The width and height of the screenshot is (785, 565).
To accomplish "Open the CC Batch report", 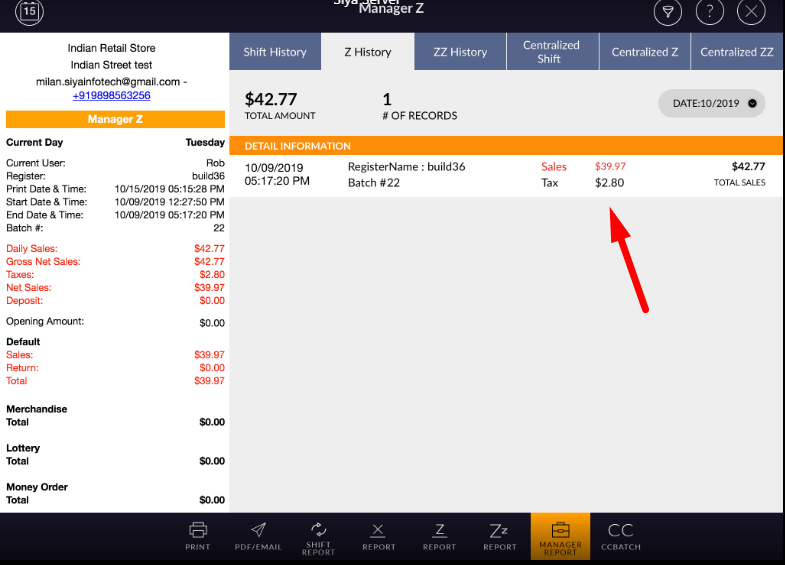I will pos(620,535).
